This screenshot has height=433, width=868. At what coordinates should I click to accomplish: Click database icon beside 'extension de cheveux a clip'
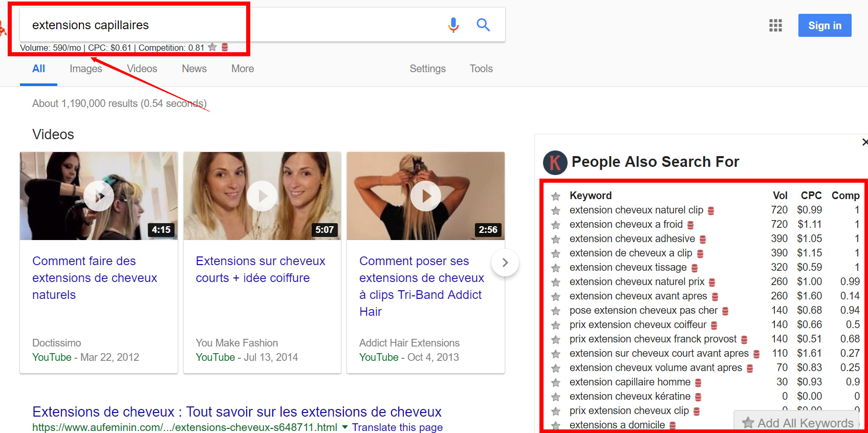click(x=700, y=254)
